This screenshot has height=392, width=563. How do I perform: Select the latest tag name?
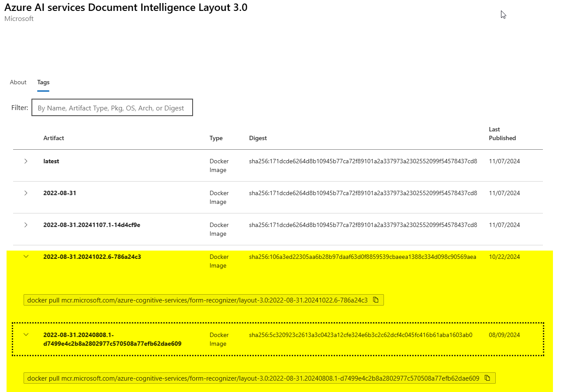51,161
